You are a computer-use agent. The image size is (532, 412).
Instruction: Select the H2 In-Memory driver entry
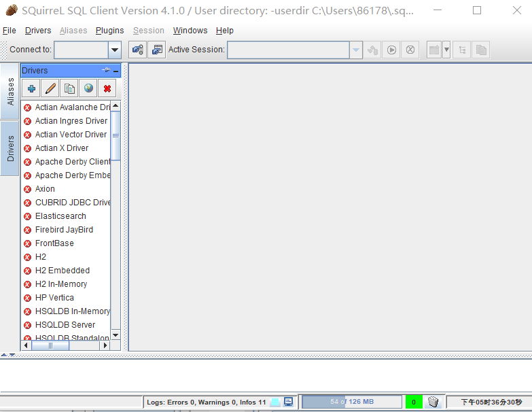coord(67,284)
